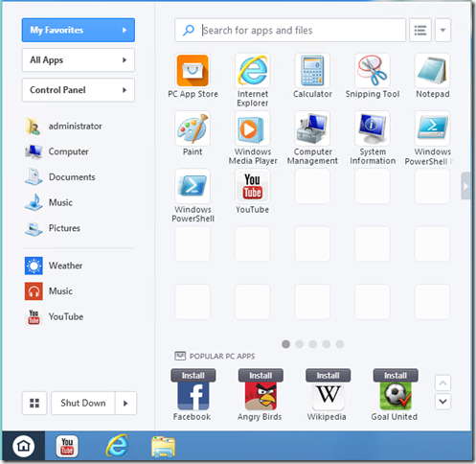Open the Documents library
The width and height of the screenshot is (476, 464).
coord(60,177)
